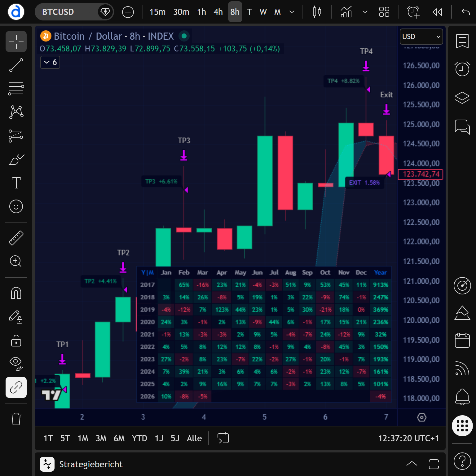Viewport: 476px width, 476px height.
Task: Open the Fibonacci retracement tool
Action: point(16,89)
